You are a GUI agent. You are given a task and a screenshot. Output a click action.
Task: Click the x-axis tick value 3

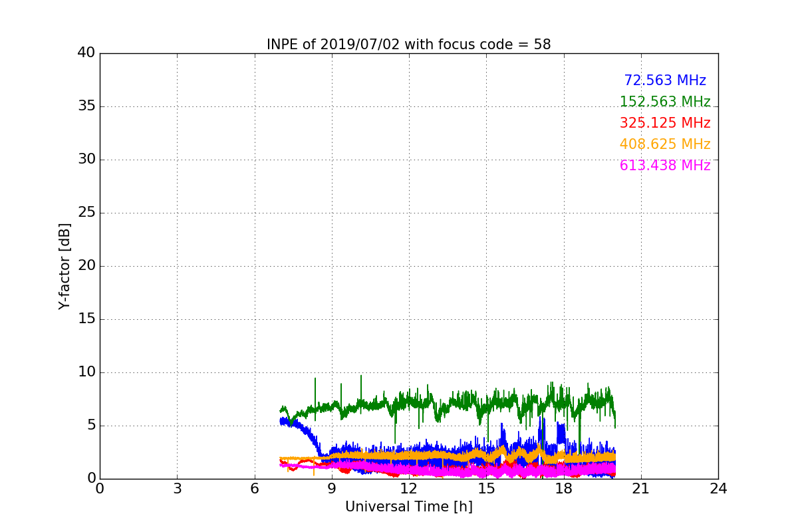coord(177,489)
